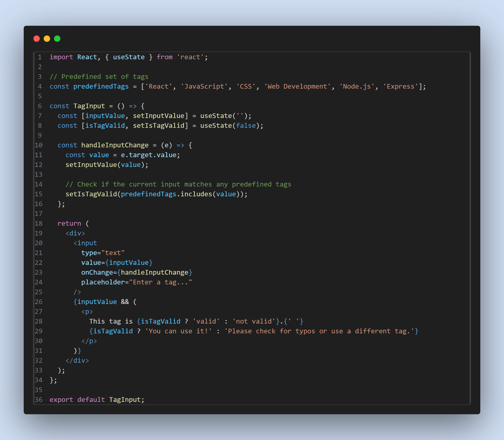Screen dimensions: 504x440
Task: Click the 'JavaScript' string in the array
Action: pyautogui.click(x=204, y=87)
